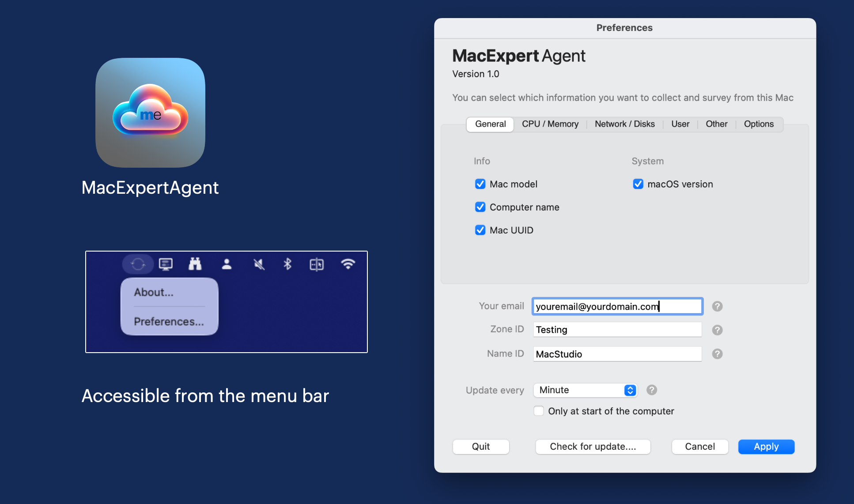Click the Name ID field containing MacStudio
The height and width of the screenshot is (504, 854).
[617, 354]
